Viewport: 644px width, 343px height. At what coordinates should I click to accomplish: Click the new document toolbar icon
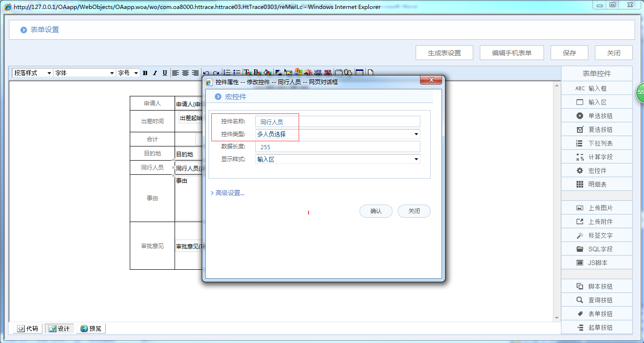370,73
